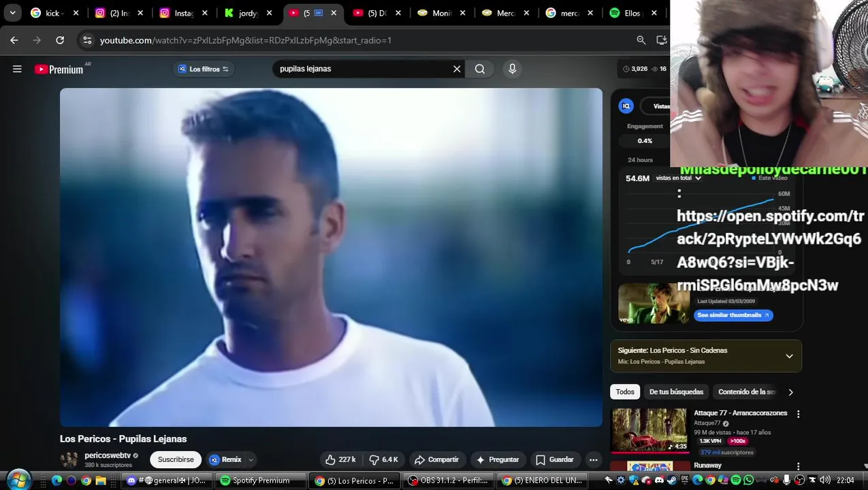Image resolution: width=868 pixels, height=490 pixels.
Task: Expand the Siguiente: Los Pericos - Sin Cadenas mix
Action: 789,356
